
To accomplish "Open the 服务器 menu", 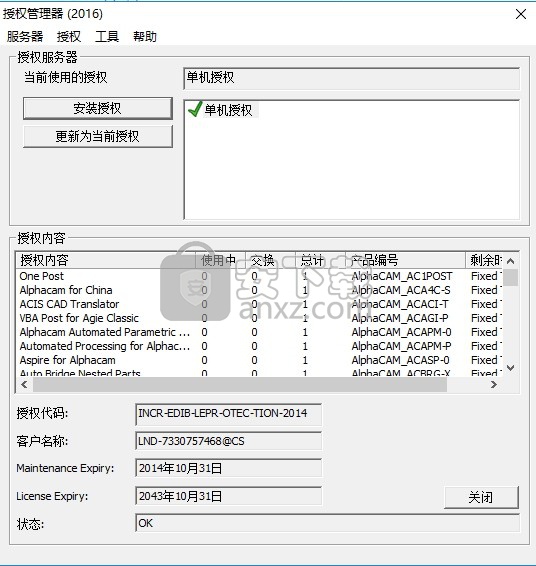I will click(25, 36).
